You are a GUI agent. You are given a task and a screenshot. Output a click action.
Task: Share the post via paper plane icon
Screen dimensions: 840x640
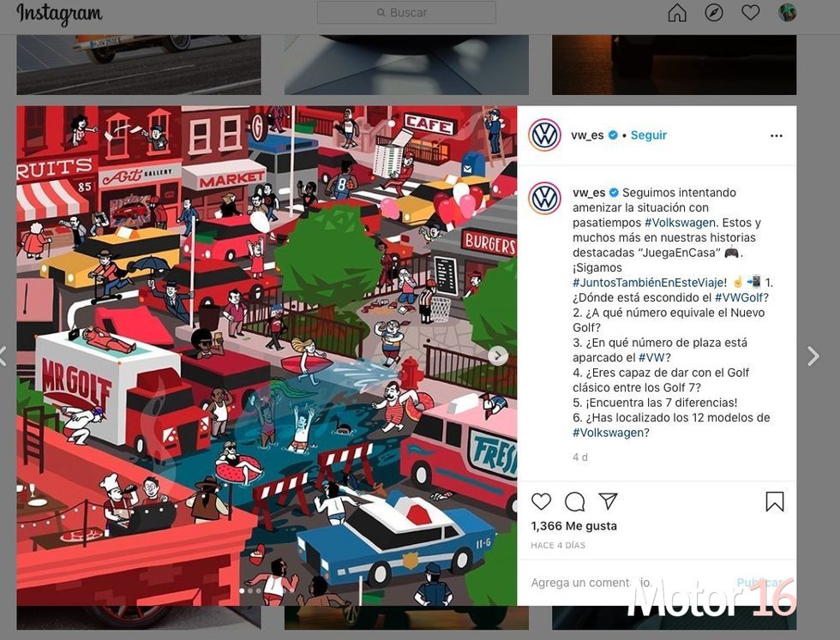608,500
